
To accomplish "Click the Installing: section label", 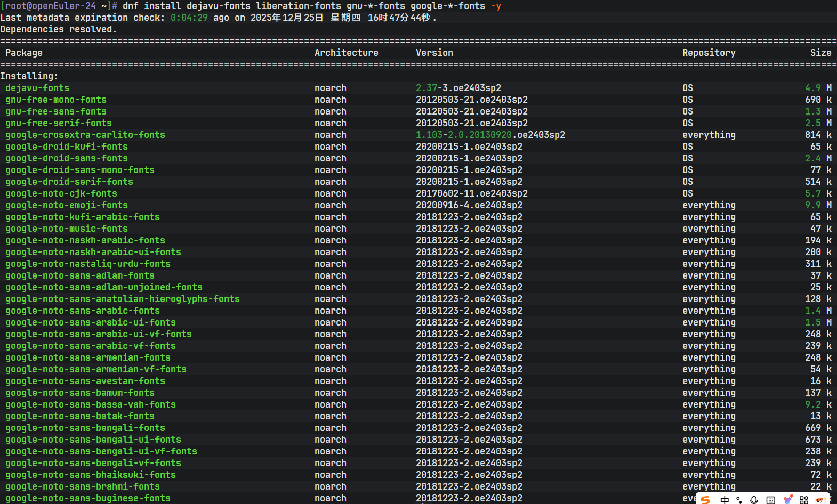I will 29,76.
